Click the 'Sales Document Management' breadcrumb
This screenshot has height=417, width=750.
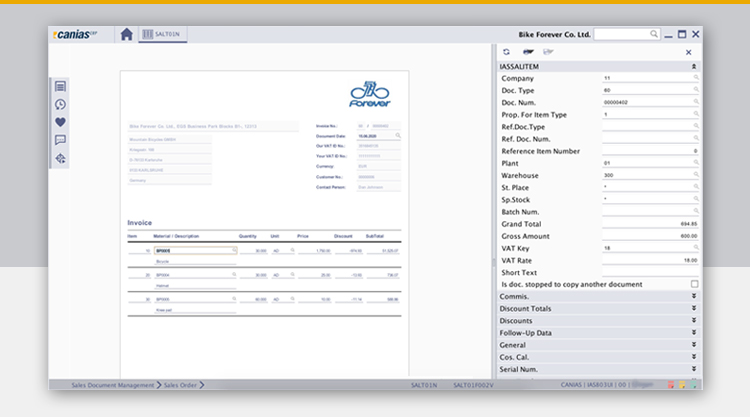(113, 385)
